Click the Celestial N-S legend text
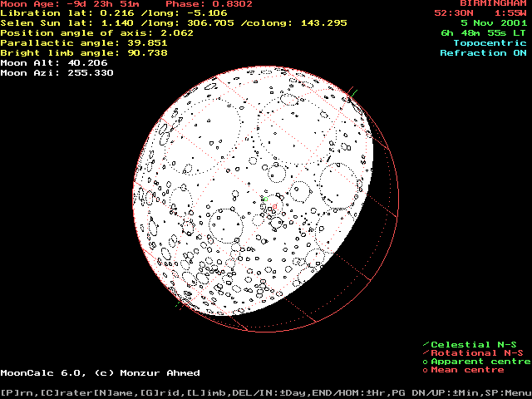Viewport: 532px width, 399px height. point(474,345)
